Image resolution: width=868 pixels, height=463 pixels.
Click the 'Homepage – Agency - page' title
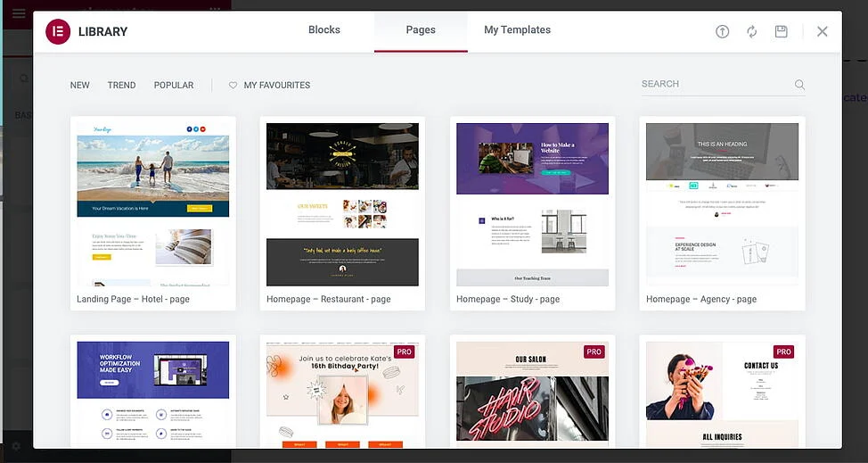click(700, 299)
